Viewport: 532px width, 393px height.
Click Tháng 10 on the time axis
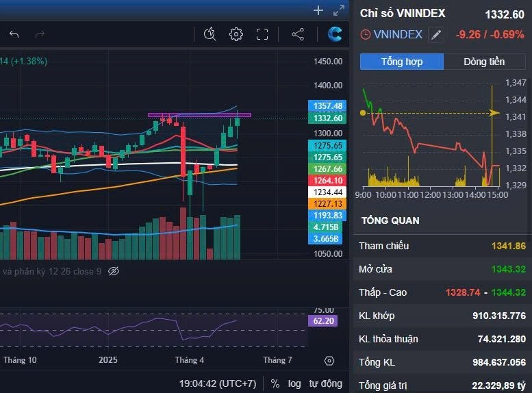pos(20,360)
